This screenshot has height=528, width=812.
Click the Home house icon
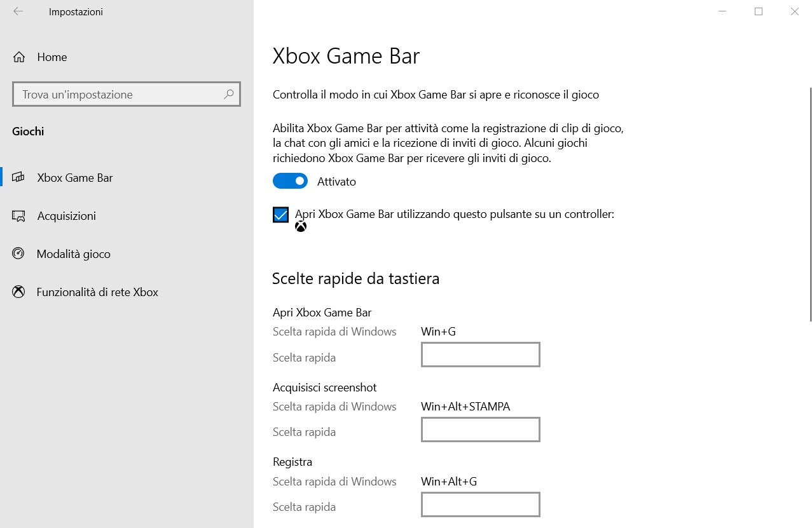(19, 57)
